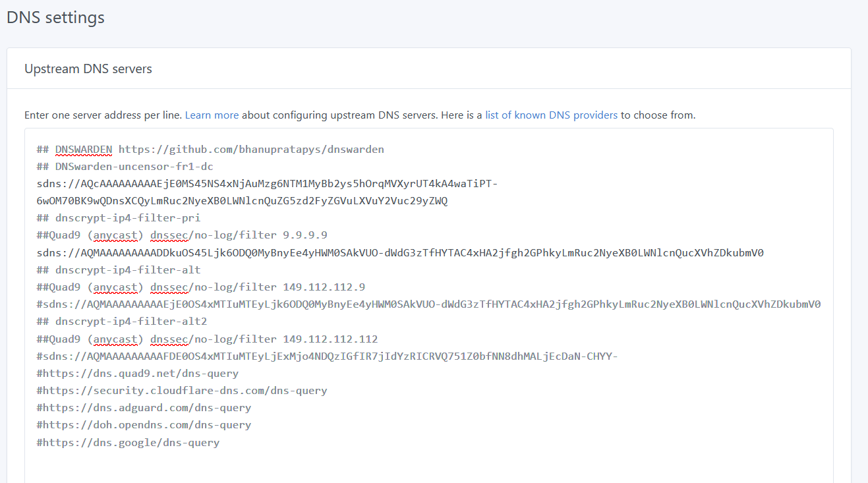Click the commented dns.google dns-query line
The height and width of the screenshot is (483, 868).
click(127, 442)
